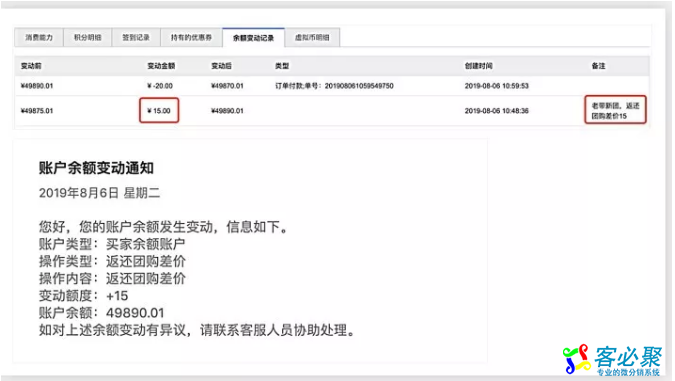Click the timestamp 2019-08-06 10:59:53
Image resolution: width=675 pixels, height=381 pixels.
tap(496, 86)
